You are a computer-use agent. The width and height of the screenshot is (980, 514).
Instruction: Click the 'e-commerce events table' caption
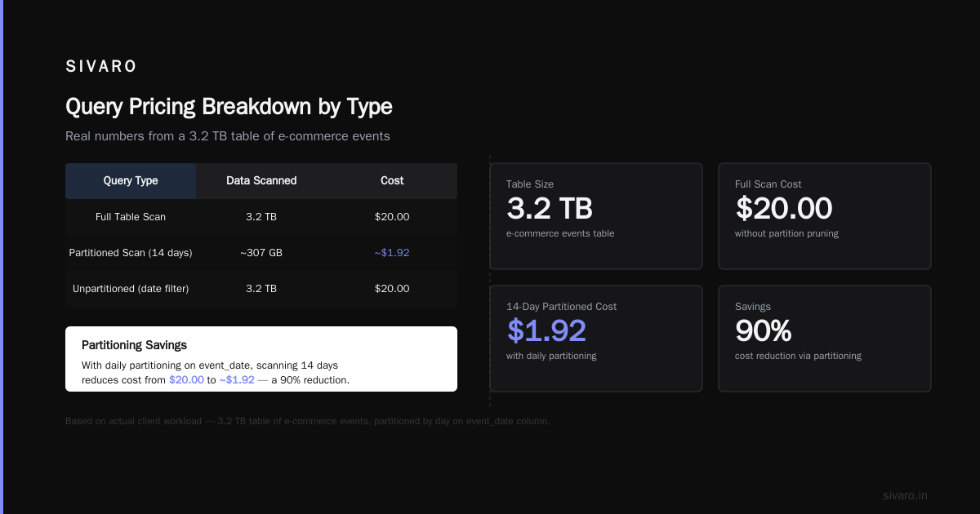coord(560,233)
